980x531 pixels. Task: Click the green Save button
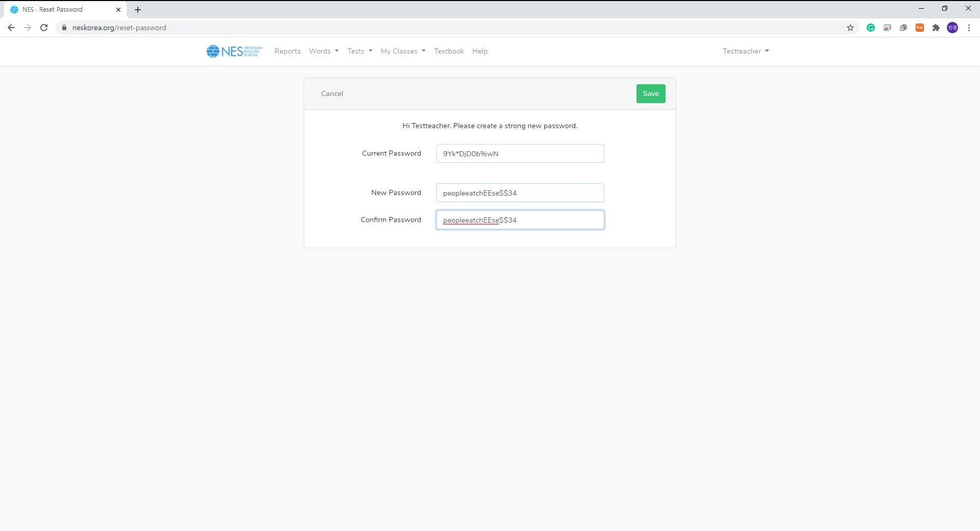(x=651, y=93)
